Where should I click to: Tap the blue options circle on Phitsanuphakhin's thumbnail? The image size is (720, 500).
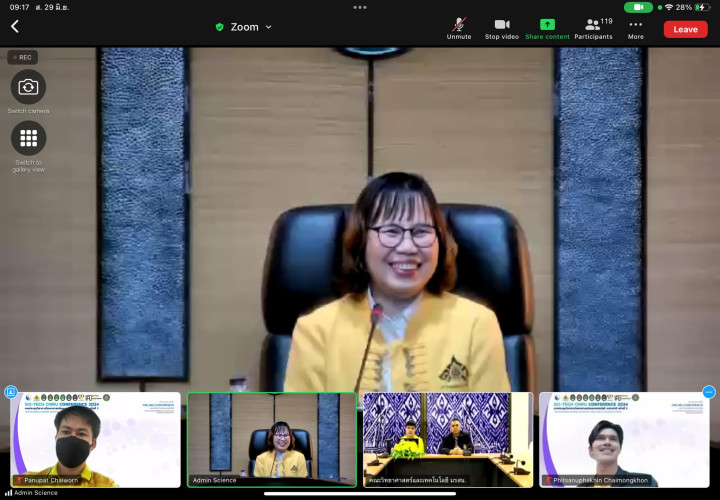click(x=709, y=392)
